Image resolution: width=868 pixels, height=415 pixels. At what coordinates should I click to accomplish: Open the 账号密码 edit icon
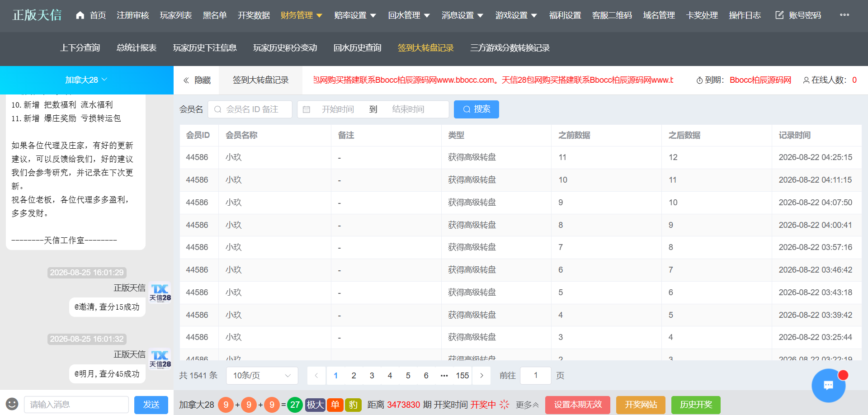[x=779, y=15]
